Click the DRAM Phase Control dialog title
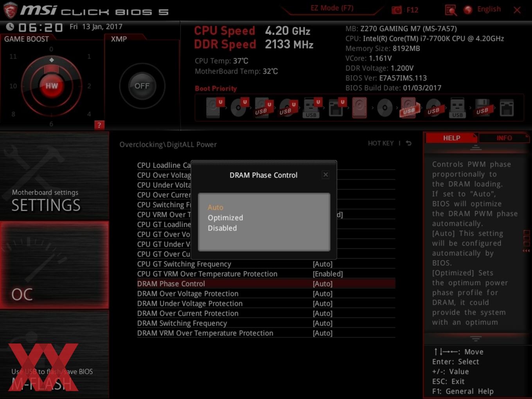Viewport: 532px width, 399px height. coord(263,175)
